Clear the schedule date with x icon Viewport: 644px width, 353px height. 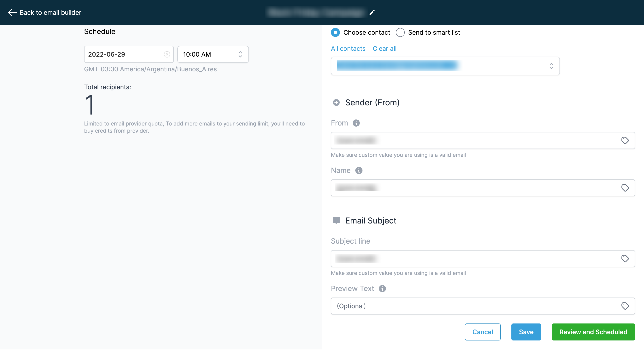[167, 54]
